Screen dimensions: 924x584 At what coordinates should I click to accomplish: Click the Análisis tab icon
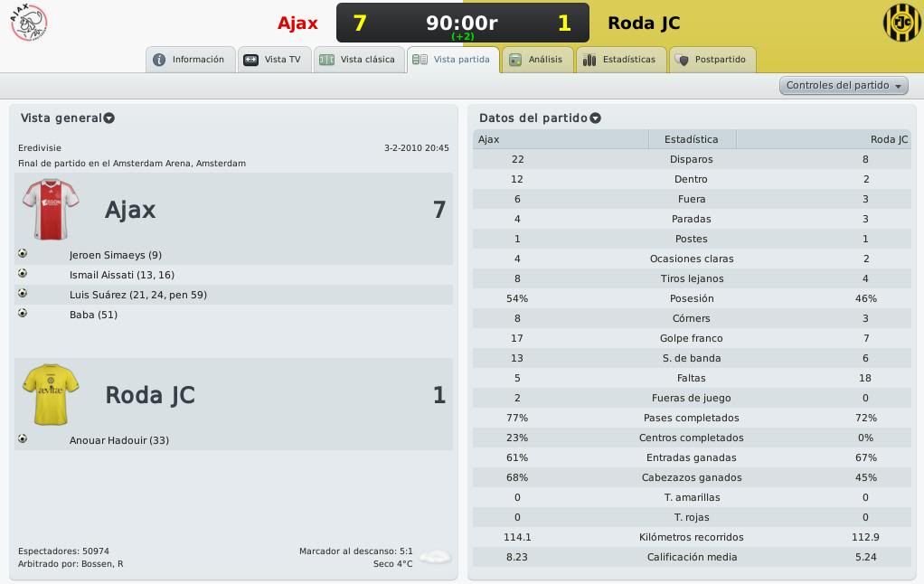point(515,60)
